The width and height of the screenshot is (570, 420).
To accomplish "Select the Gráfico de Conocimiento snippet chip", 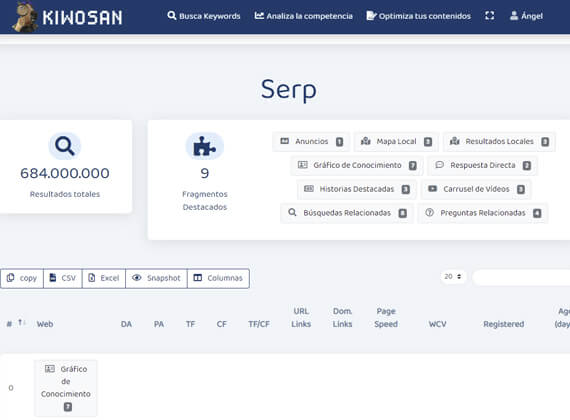I will 357,165.
